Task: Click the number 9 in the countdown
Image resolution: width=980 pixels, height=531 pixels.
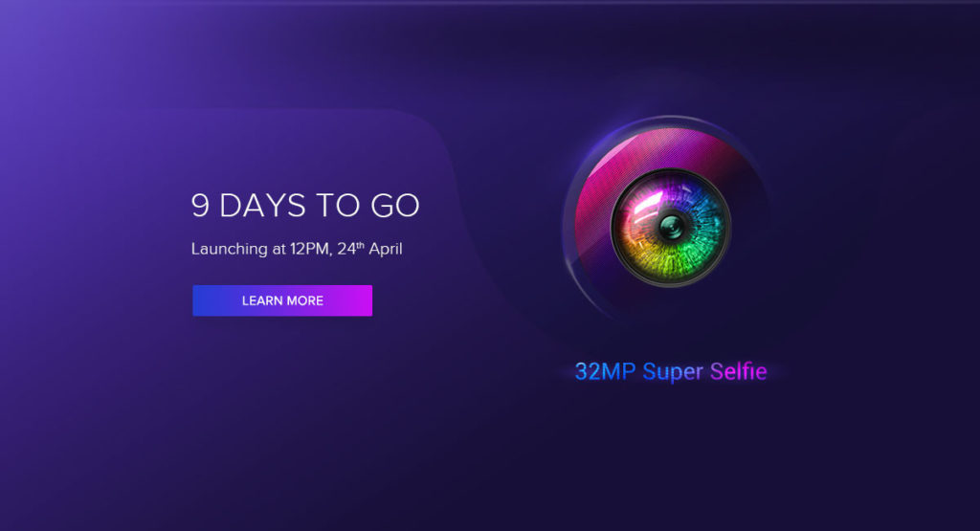Action: tap(200, 205)
